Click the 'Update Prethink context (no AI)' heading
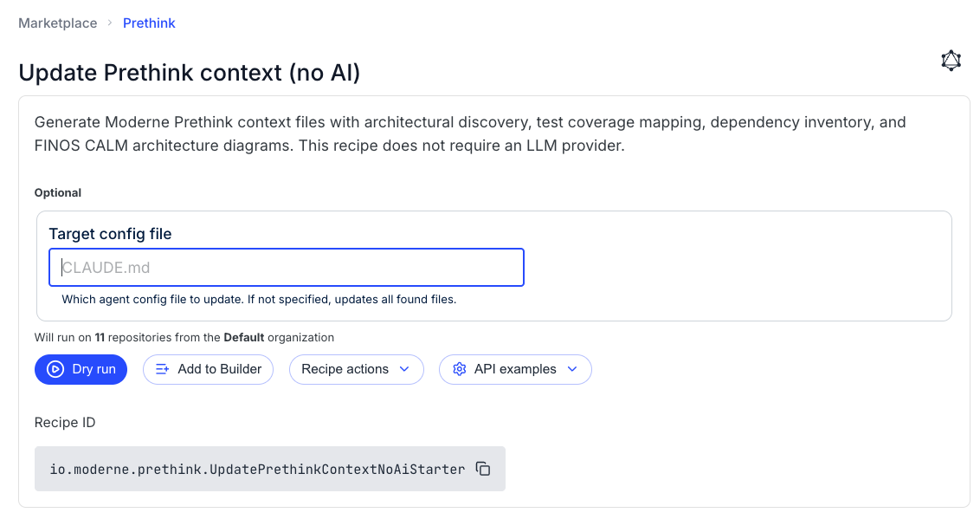Viewport: 980px width, 519px height. [190, 73]
